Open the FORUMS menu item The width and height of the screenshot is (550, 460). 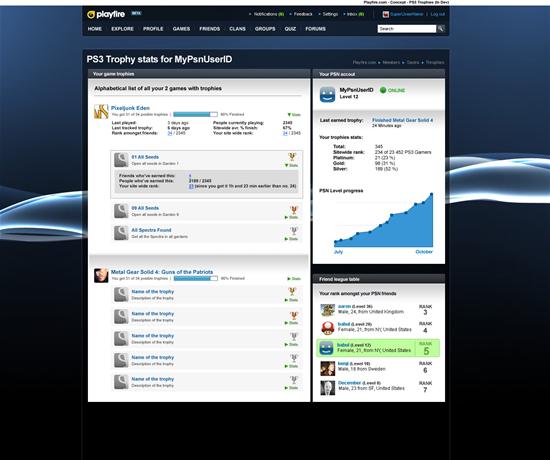(316, 29)
